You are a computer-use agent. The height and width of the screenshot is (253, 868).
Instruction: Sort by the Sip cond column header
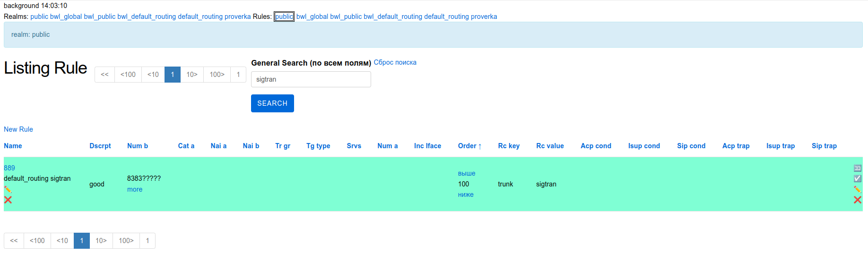tap(691, 146)
